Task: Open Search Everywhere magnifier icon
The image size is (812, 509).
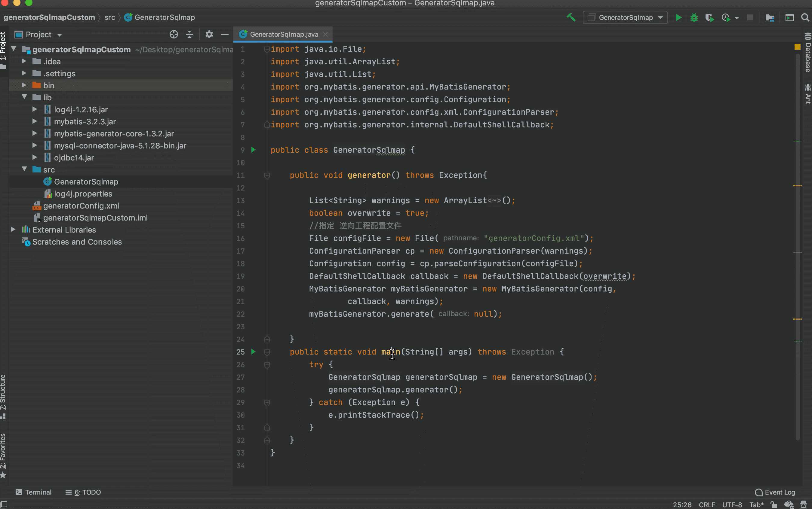Action: click(805, 17)
